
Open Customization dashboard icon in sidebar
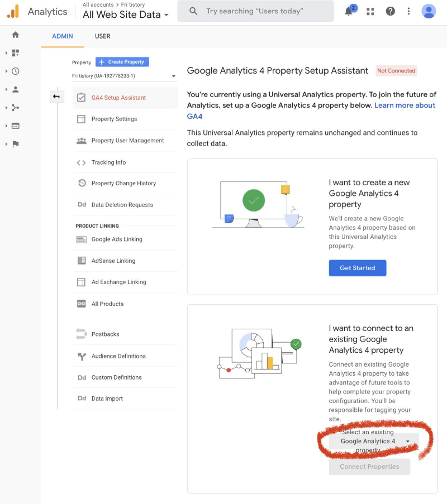(16, 52)
